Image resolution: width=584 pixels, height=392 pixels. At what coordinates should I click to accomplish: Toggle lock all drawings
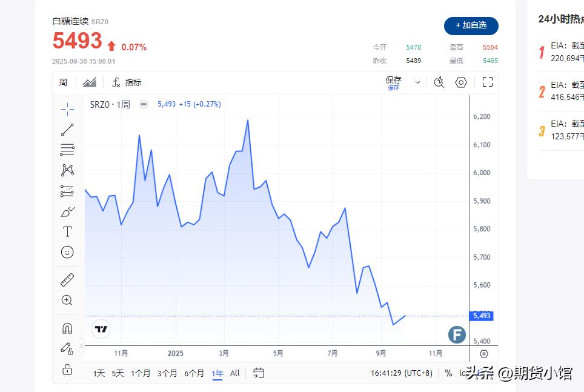click(67, 369)
